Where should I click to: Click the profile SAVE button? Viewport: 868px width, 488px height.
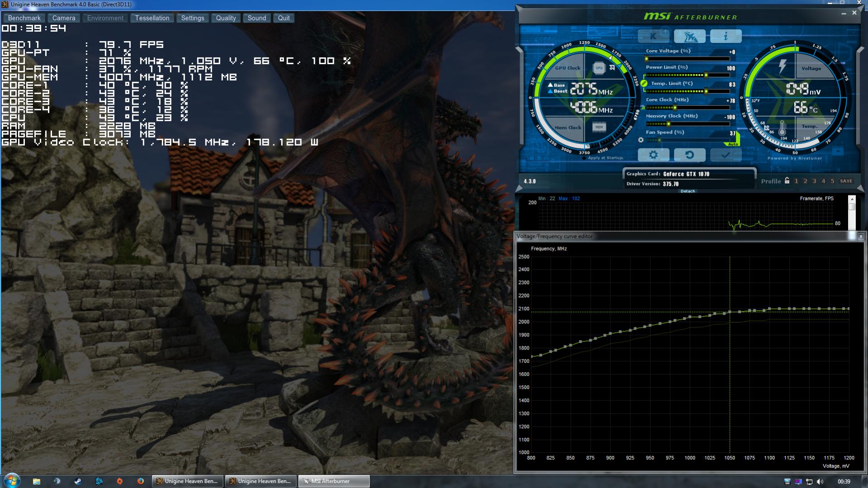pos(846,181)
